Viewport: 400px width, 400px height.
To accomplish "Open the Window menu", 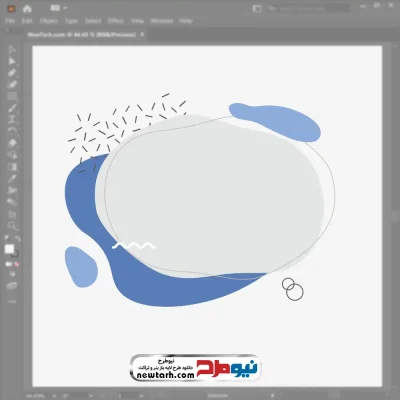I will pos(162,21).
